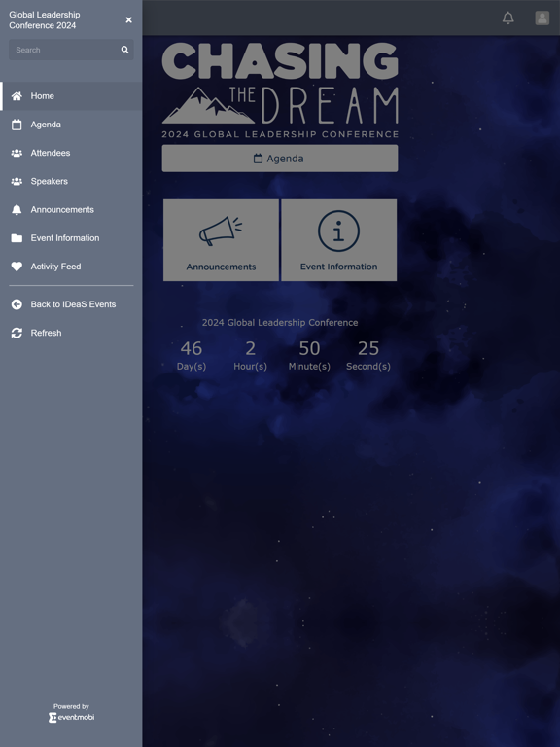Click the Chasing the Dream banner logo
Screen dimensions: 560x747
[x=280, y=90]
